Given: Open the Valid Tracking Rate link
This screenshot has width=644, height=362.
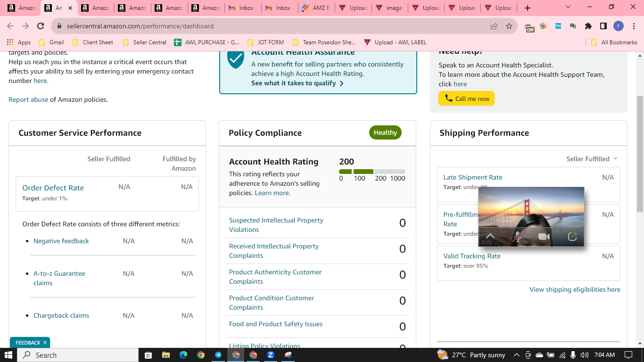Looking at the screenshot, I should tap(472, 256).
